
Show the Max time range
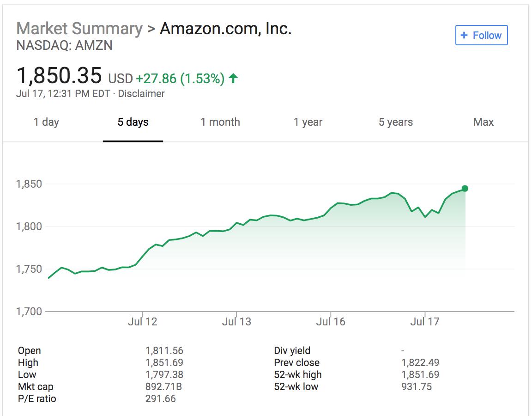click(484, 122)
